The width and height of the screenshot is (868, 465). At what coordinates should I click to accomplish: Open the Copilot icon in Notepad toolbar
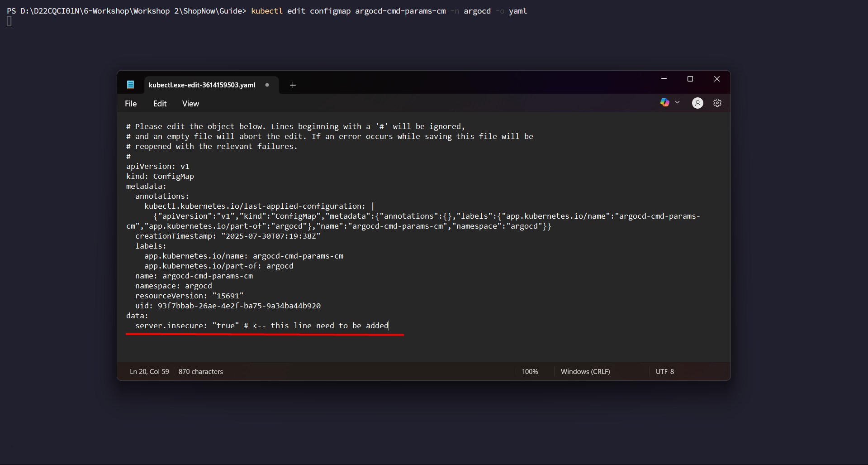664,103
